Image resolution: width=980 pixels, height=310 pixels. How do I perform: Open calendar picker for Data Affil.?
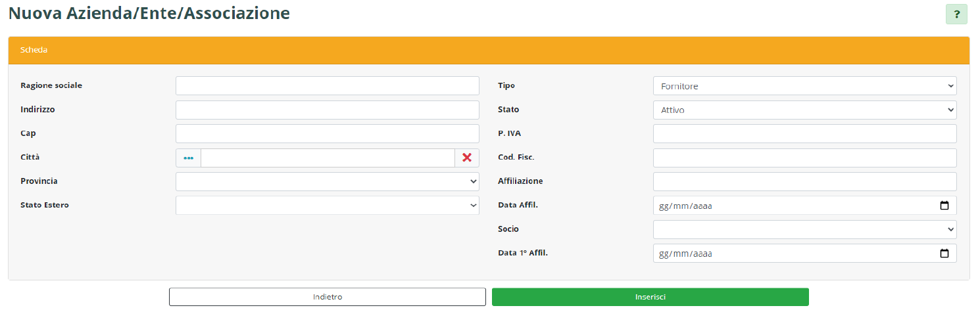click(944, 206)
